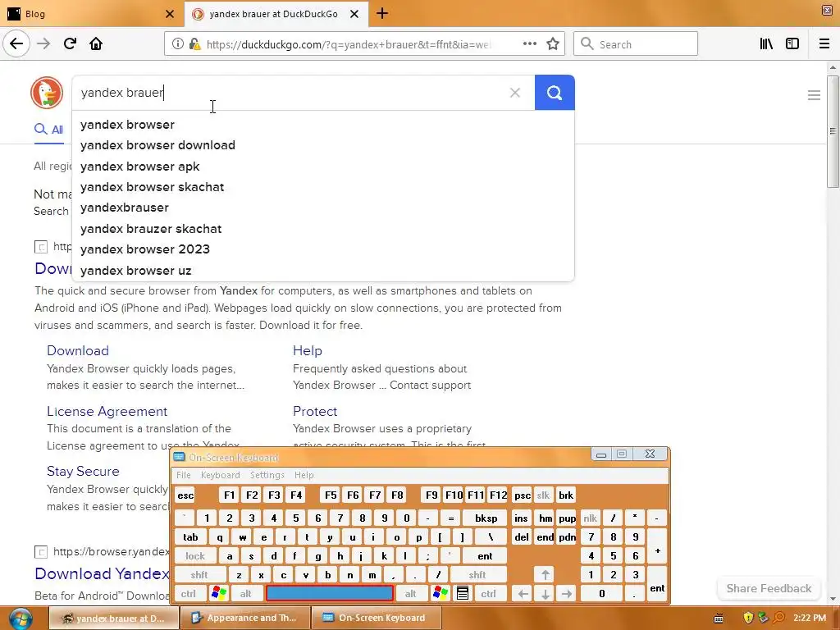
Task: Click the DuckDuckGo duck logo
Action: coord(47,93)
